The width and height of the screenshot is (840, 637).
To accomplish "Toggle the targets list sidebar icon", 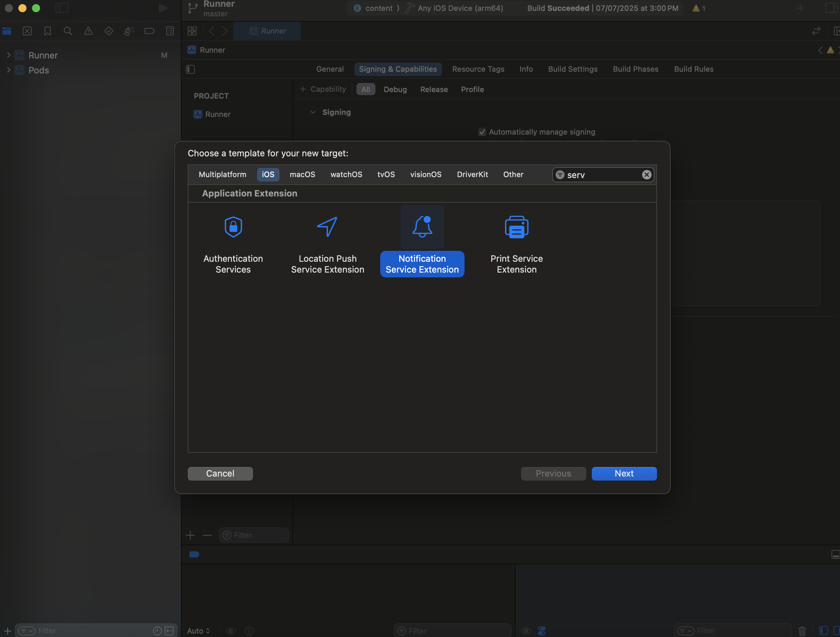I will coord(191,69).
